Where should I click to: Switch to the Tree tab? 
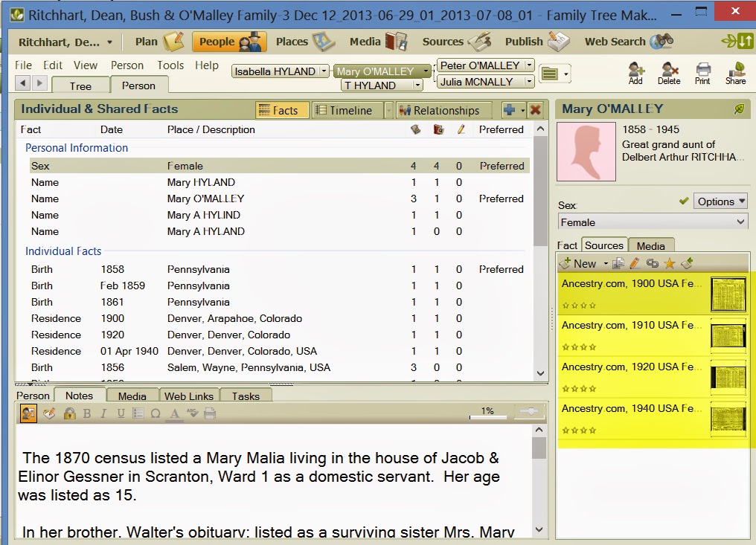coord(80,86)
